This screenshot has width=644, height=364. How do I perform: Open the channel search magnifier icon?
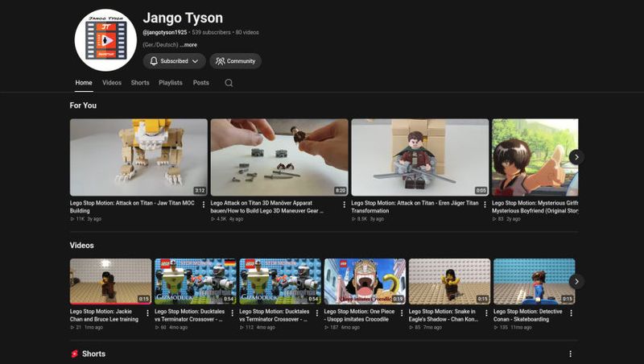click(229, 83)
